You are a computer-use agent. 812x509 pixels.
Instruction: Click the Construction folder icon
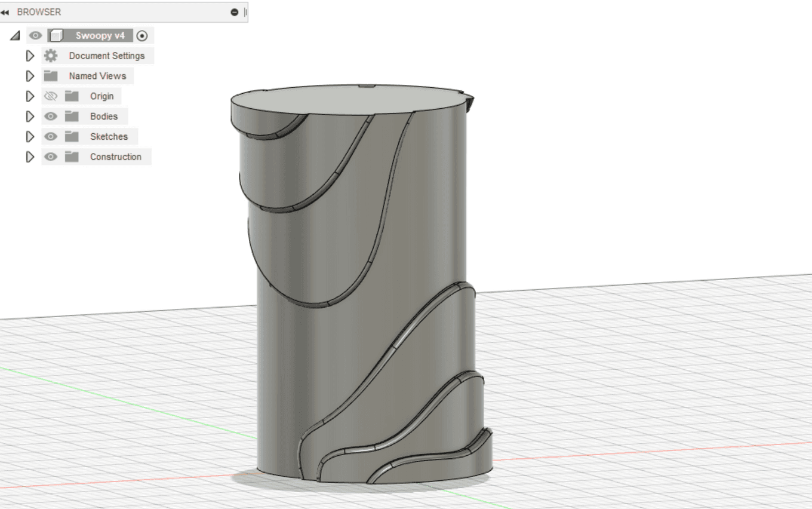point(72,157)
